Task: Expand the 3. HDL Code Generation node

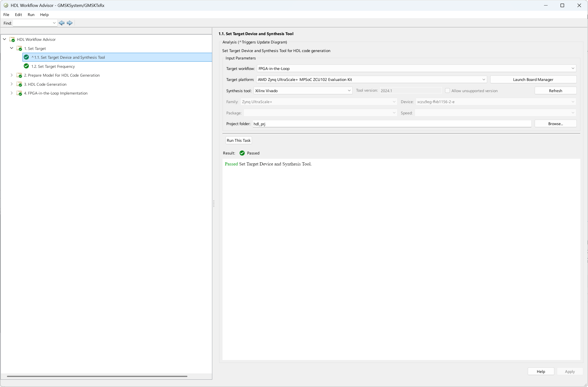Action: [12, 84]
